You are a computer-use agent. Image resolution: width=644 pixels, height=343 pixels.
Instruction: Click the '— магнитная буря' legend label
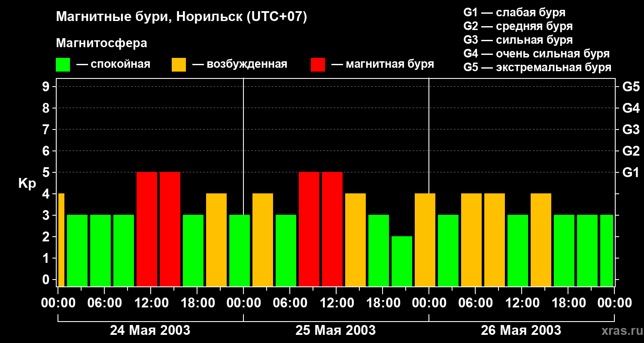click(383, 64)
